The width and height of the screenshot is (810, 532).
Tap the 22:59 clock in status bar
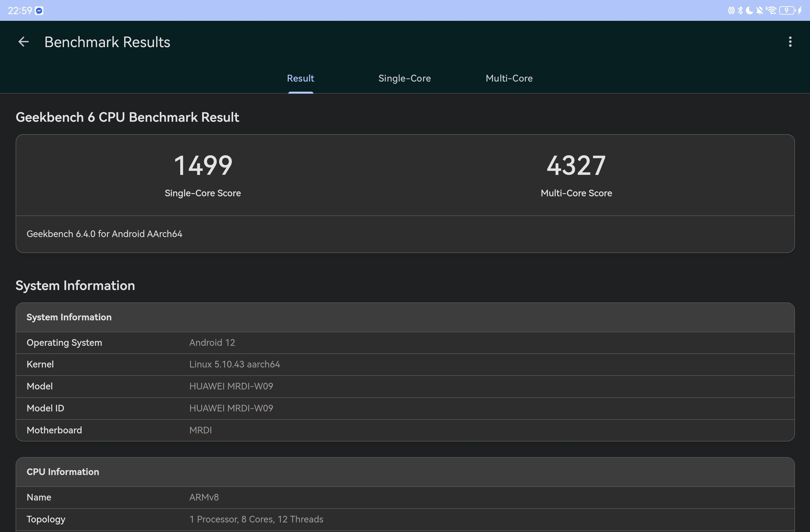pyautogui.click(x=20, y=11)
